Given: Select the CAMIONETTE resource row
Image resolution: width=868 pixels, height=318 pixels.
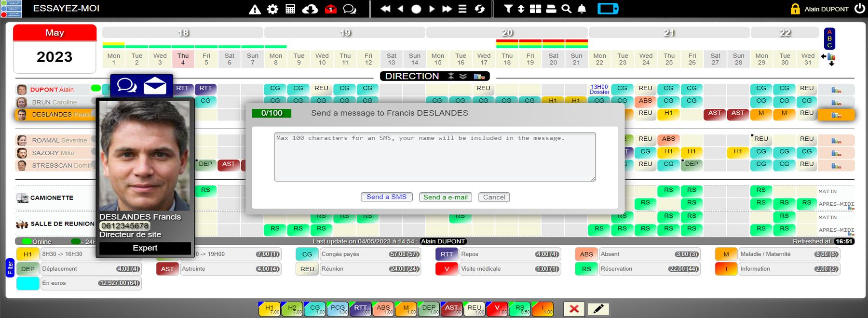Looking at the screenshot, I should pyautogui.click(x=52, y=198).
